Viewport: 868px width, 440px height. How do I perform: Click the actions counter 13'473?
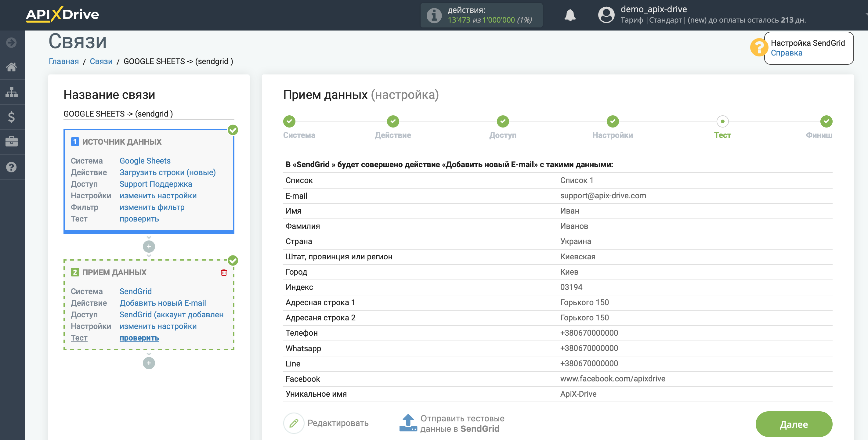point(459,20)
